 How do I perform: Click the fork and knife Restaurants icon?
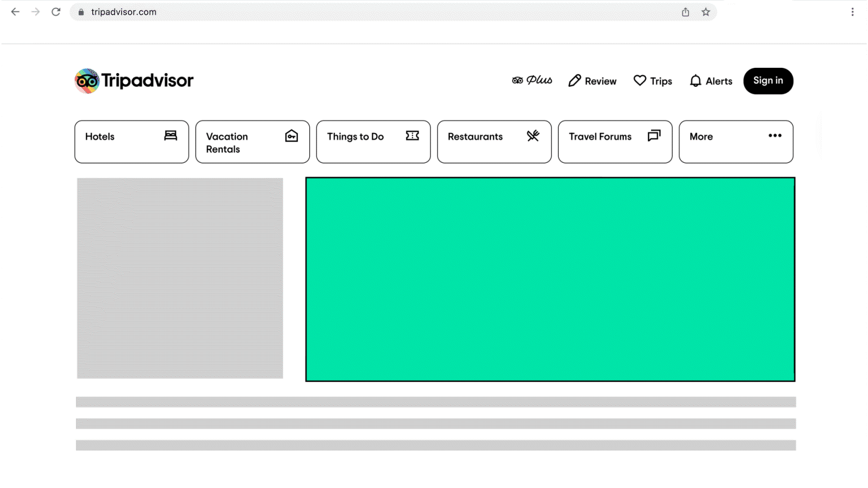coord(533,136)
